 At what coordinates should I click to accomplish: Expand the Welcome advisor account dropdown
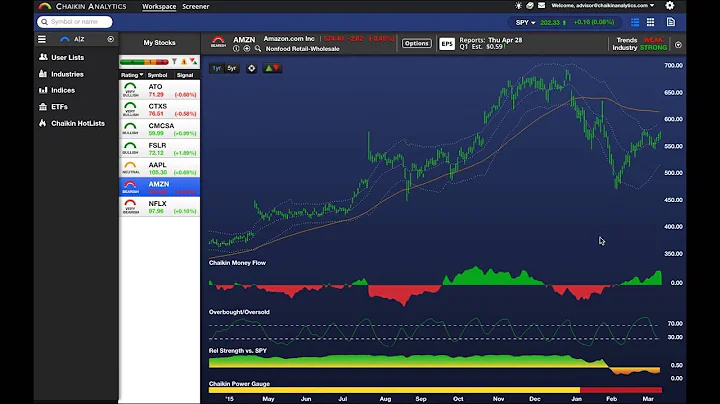[602, 6]
